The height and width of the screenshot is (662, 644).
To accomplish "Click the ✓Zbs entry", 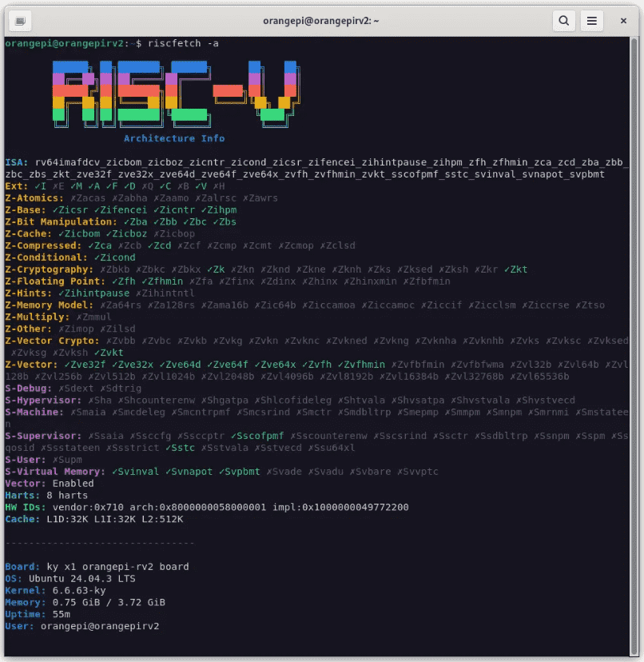I will (225, 221).
